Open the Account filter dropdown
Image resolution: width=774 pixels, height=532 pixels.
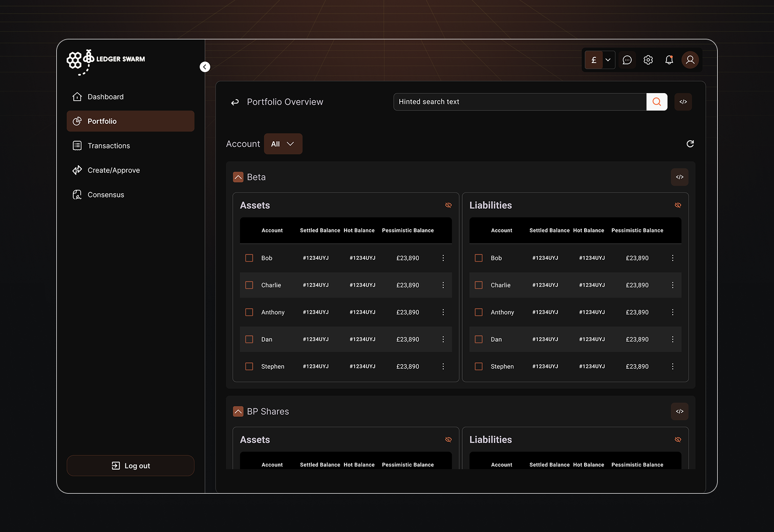[283, 144]
